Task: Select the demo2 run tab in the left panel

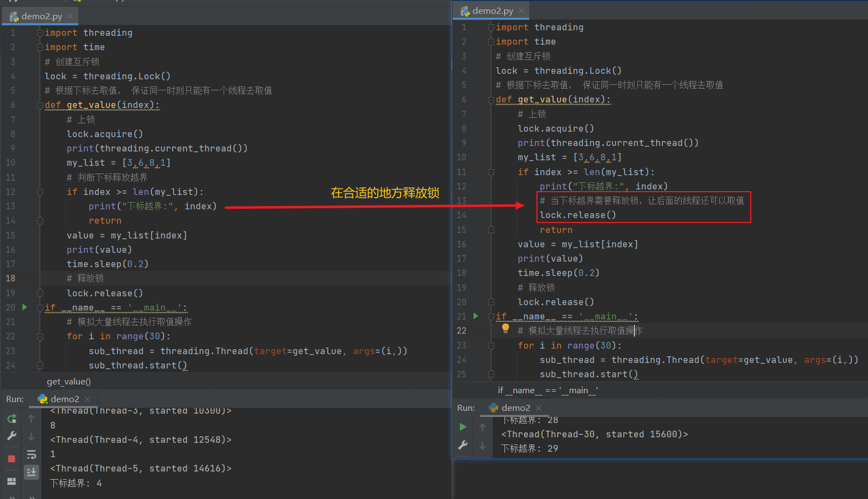Action: click(64, 399)
